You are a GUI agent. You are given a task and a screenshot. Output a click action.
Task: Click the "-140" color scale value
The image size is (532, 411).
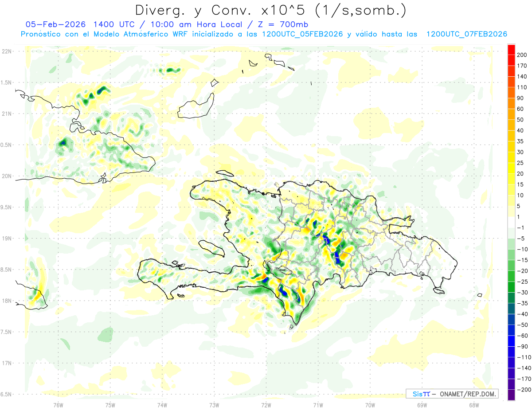point(524,368)
